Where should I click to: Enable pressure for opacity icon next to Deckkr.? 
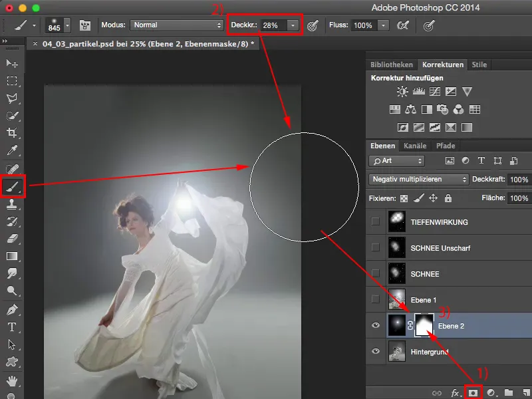pos(313,25)
